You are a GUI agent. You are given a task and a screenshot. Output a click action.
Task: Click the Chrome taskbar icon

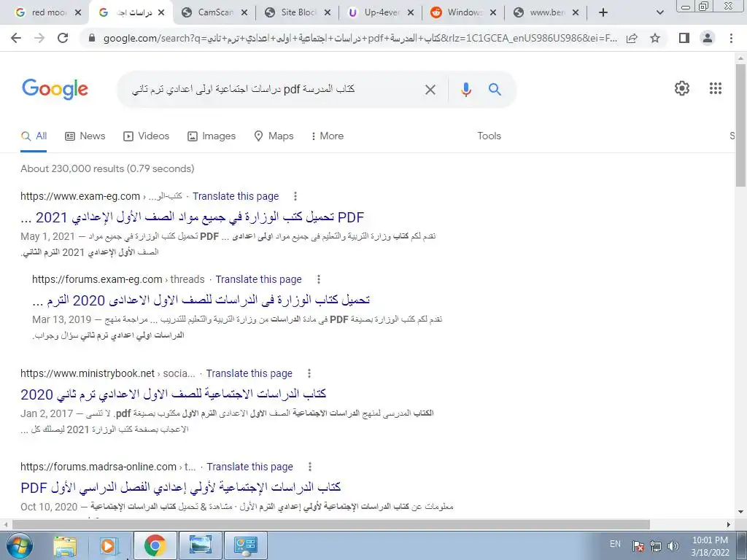155,545
